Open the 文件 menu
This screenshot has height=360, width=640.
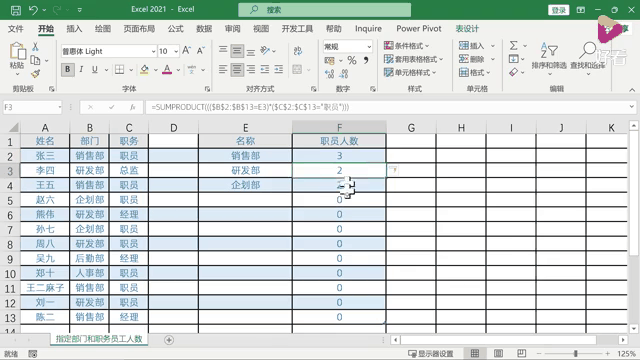(16, 29)
